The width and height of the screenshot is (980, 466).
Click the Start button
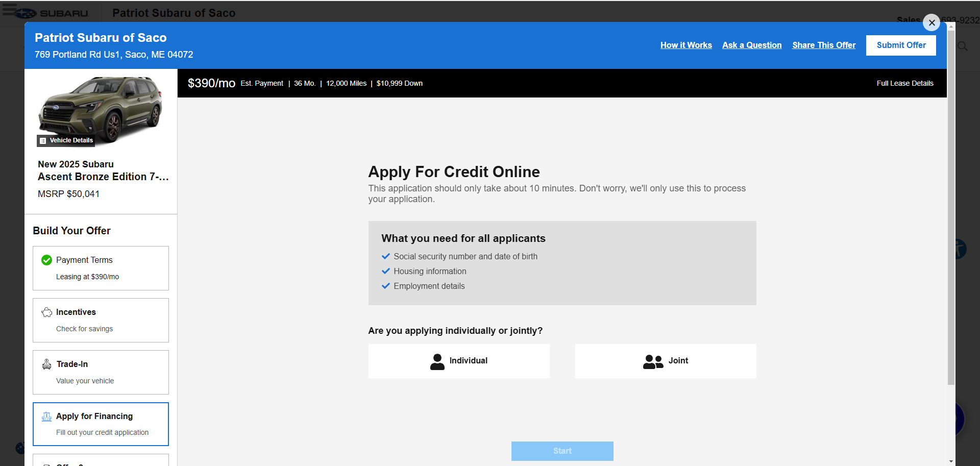coord(562,451)
